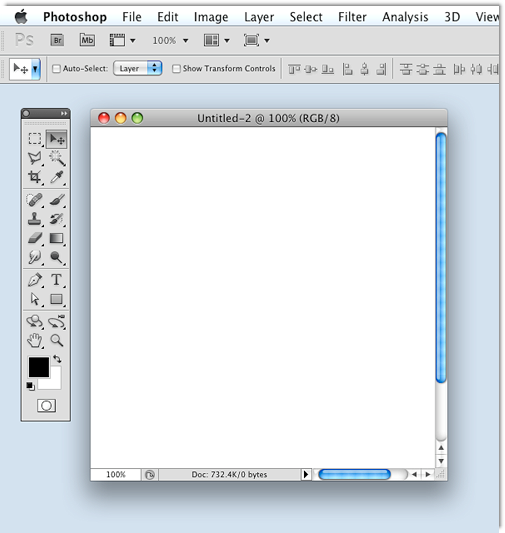Select the Horizontal Type tool
The width and height of the screenshot is (505, 533).
[x=57, y=280]
